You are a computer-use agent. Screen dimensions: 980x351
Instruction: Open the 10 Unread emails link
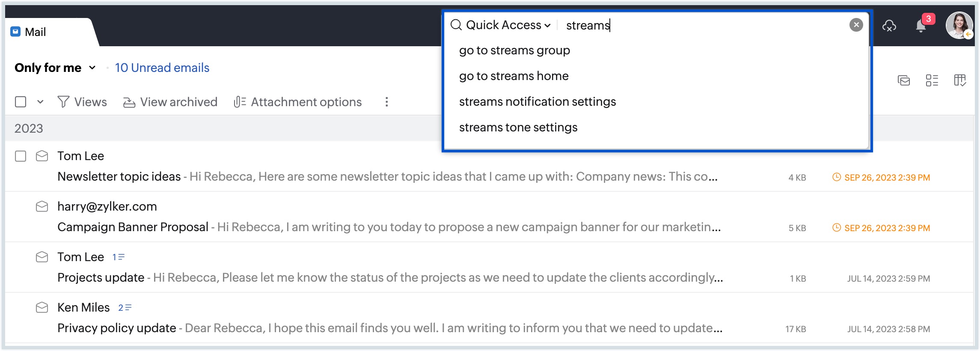pos(162,68)
